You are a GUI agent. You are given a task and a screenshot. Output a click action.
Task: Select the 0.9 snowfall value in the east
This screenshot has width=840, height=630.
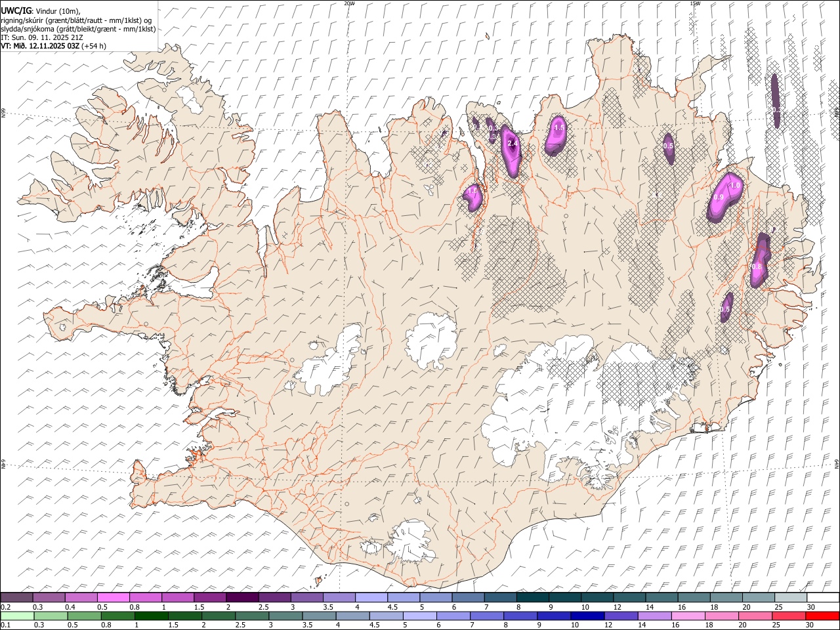[x=718, y=197]
